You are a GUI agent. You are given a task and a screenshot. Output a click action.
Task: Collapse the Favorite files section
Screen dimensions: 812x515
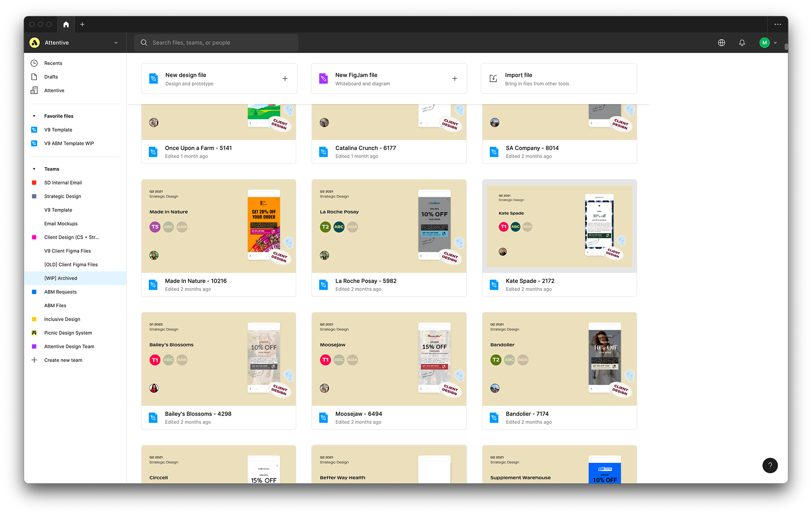tap(34, 116)
